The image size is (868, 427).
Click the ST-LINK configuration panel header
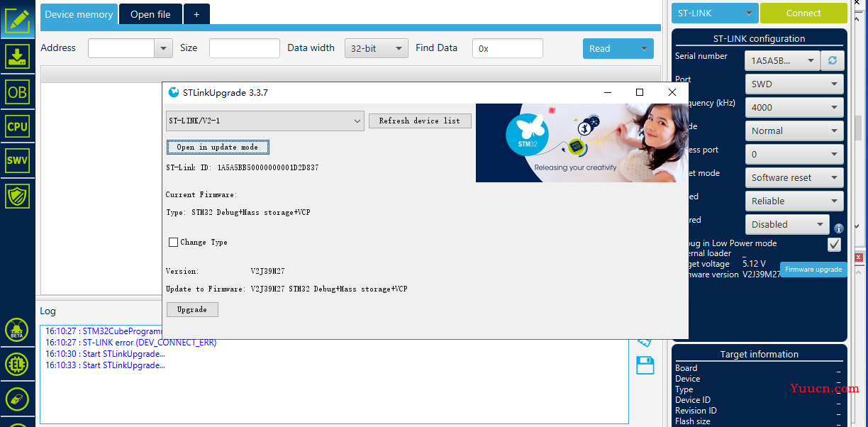(x=759, y=38)
